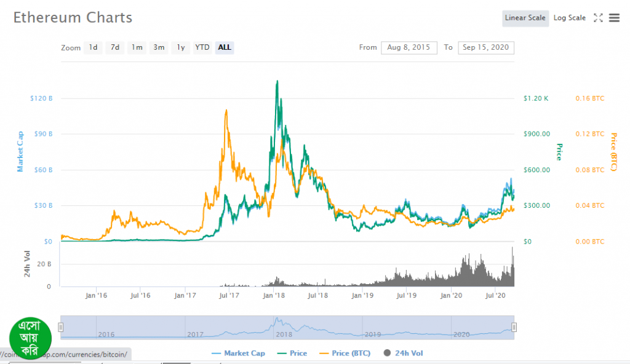Viewport: 630px width, 364px height.
Task: Choose the YTD zoom range
Action: click(202, 47)
